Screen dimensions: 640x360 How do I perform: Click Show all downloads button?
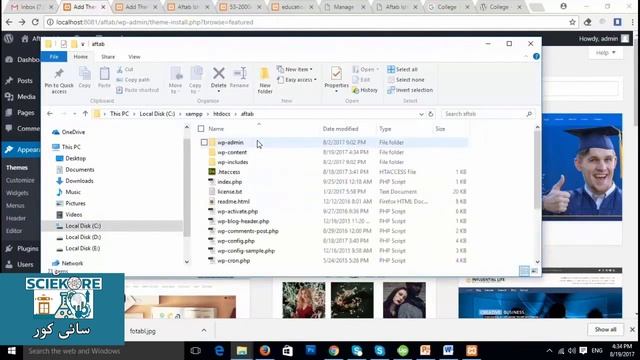tap(605, 329)
